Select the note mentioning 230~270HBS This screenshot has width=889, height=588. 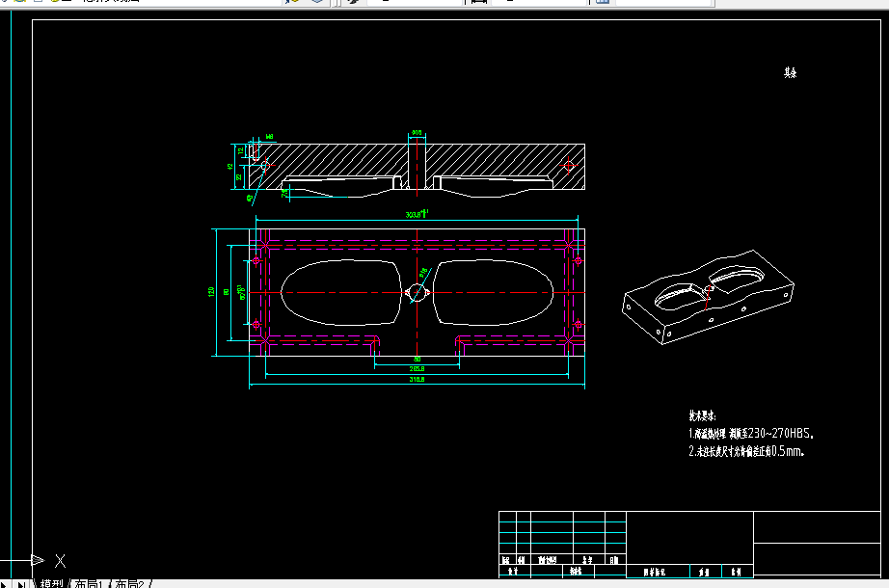[x=751, y=433]
